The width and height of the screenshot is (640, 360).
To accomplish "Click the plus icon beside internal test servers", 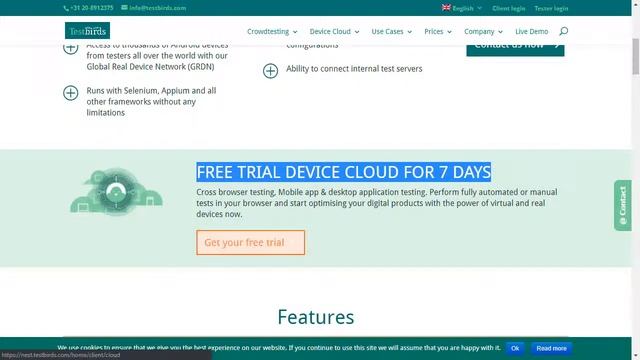I will pyautogui.click(x=270, y=71).
